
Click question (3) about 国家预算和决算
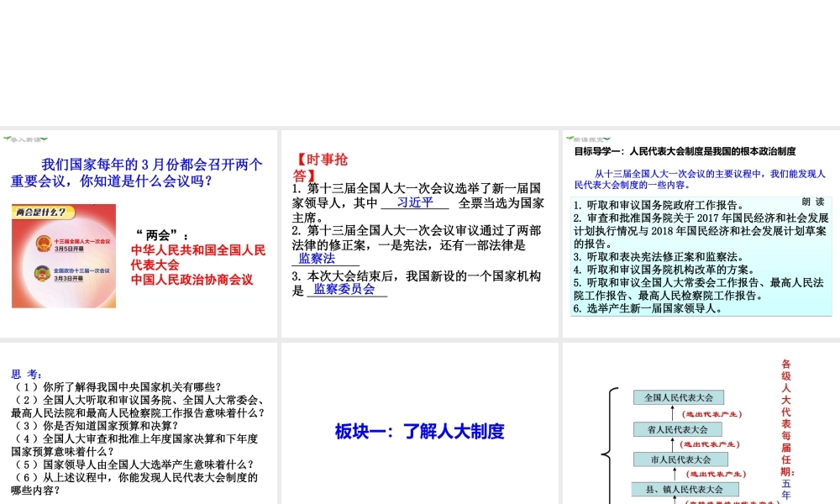pyautogui.click(x=95, y=425)
